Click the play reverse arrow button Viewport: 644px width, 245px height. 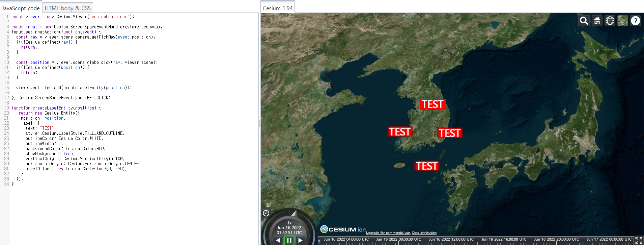(x=278, y=240)
